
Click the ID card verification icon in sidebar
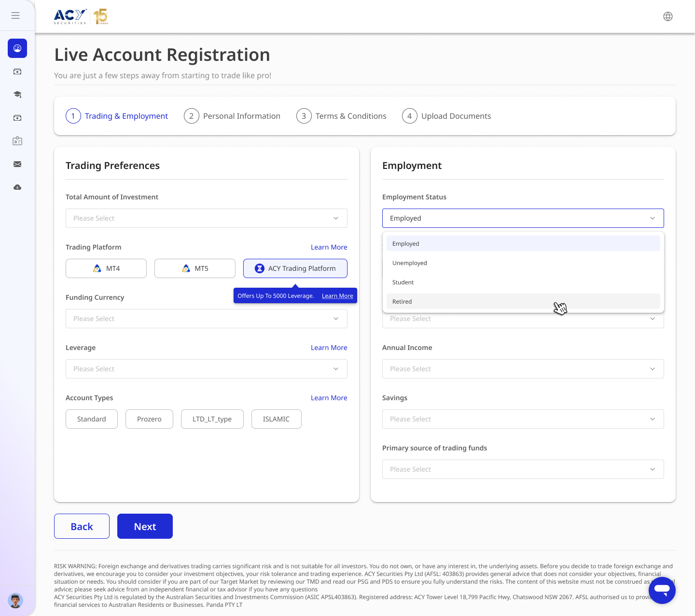tap(17, 140)
